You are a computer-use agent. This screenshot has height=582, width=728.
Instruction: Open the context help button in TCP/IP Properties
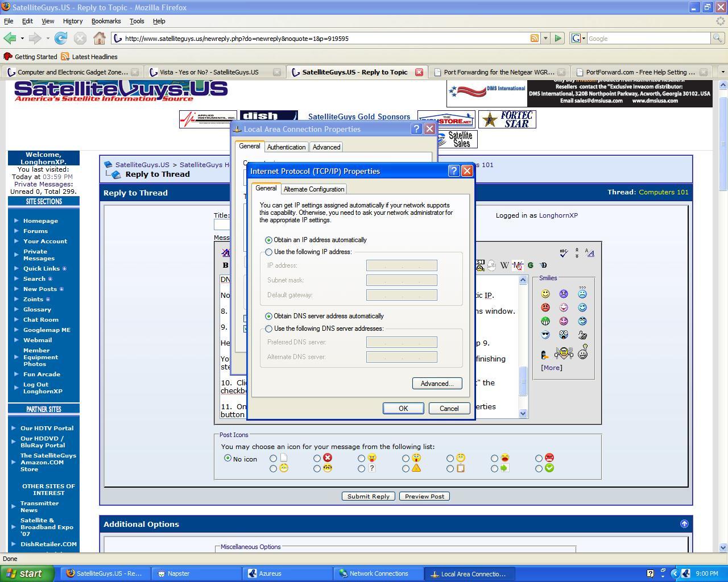click(454, 171)
